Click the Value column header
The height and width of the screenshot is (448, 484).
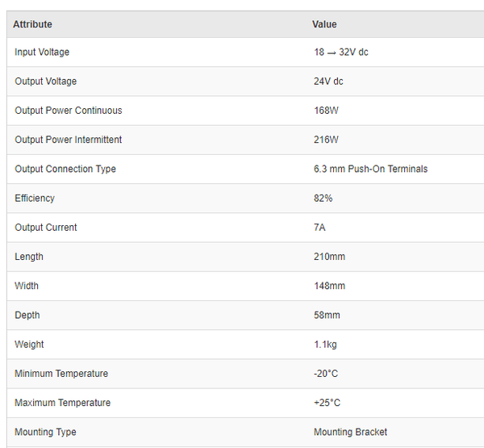click(x=324, y=24)
